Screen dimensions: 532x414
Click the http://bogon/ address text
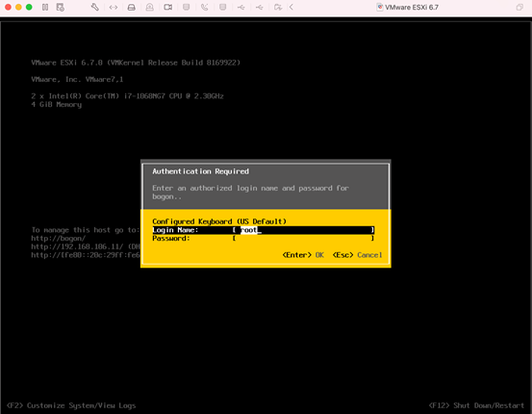tap(59, 239)
